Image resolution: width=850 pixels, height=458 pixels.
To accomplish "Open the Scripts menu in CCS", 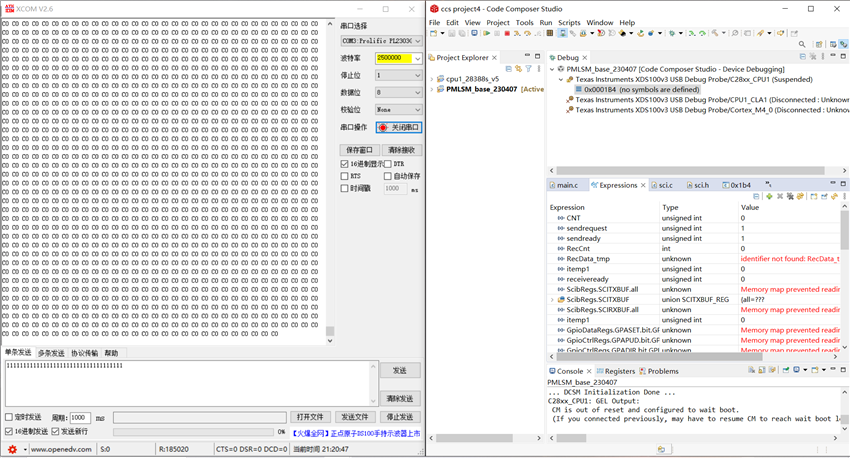I will click(569, 23).
